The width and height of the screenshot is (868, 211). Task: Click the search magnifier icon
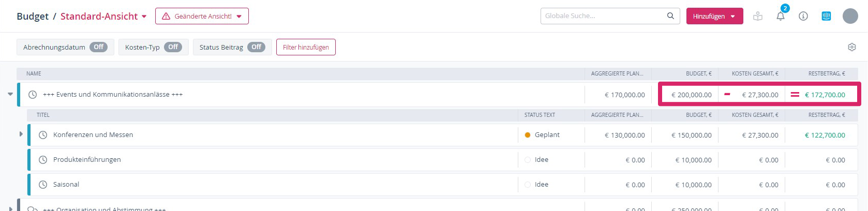[x=670, y=16]
